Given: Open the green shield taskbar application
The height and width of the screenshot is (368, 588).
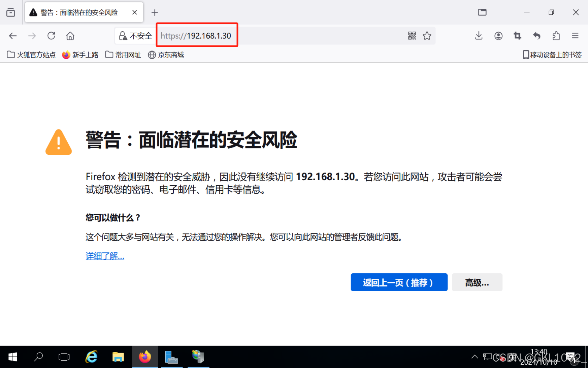Looking at the screenshot, I should click(x=198, y=357).
